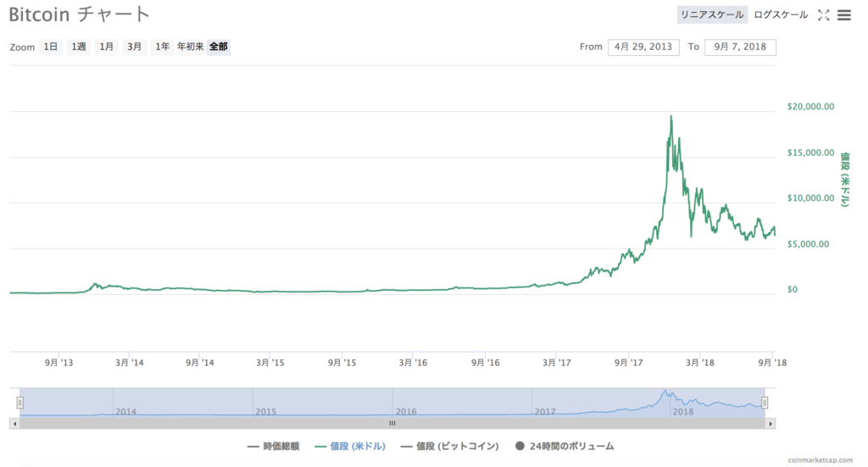Click the 3月 '14 x-axis label

point(129,363)
